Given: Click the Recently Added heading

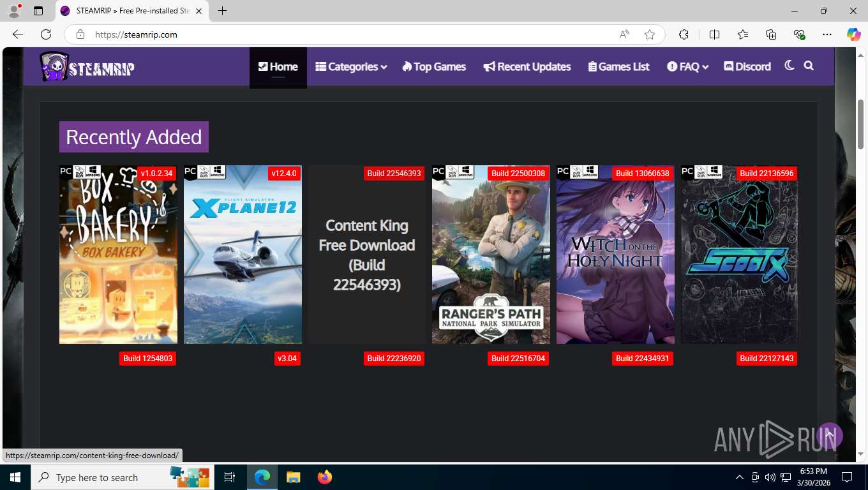Looking at the screenshot, I should pyautogui.click(x=134, y=137).
